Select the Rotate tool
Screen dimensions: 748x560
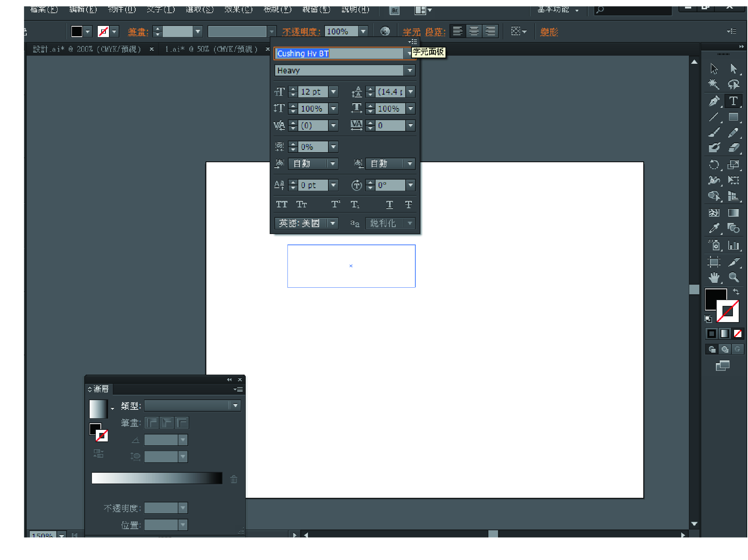point(714,165)
